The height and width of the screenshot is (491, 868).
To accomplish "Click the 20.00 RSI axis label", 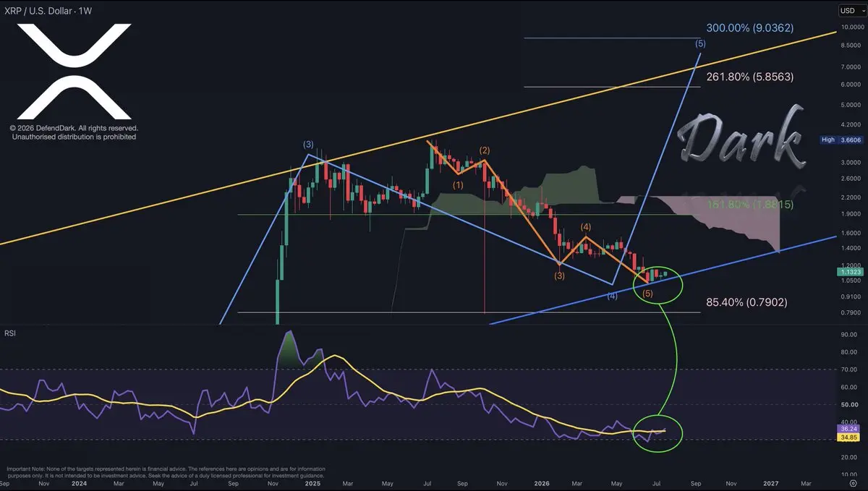I will [x=848, y=457].
